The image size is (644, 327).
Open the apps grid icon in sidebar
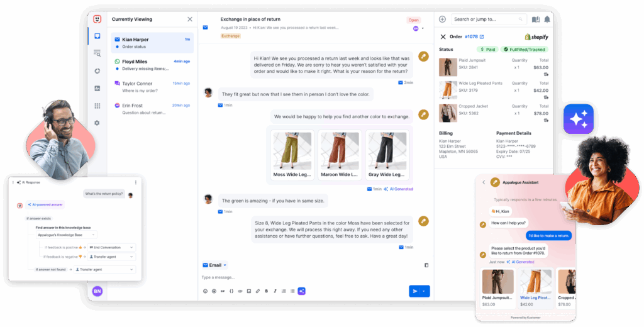97,106
